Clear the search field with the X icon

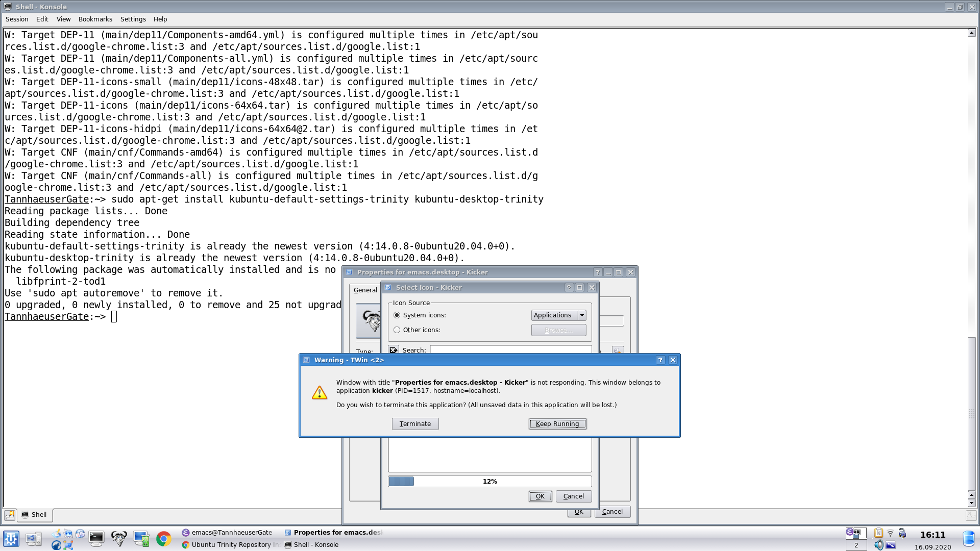(394, 350)
